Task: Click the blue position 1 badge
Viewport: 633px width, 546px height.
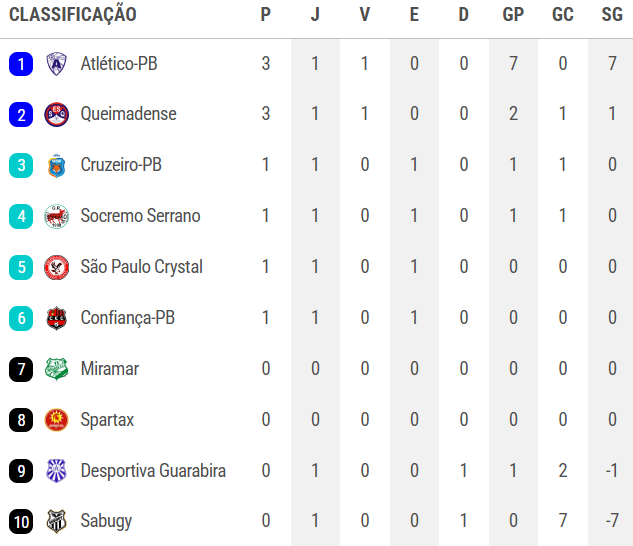Action: pos(20,64)
